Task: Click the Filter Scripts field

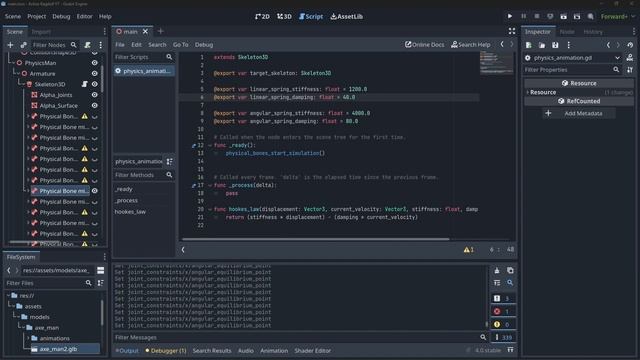Action: pos(144,57)
